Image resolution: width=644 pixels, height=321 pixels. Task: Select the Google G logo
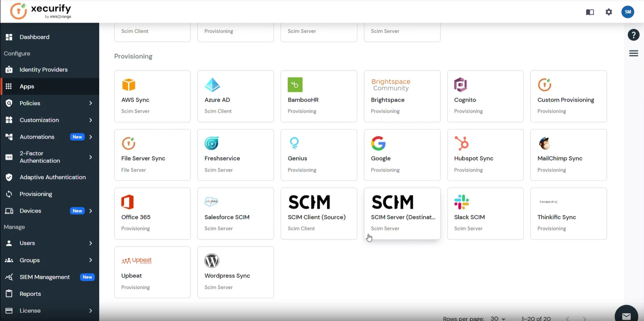point(378,143)
